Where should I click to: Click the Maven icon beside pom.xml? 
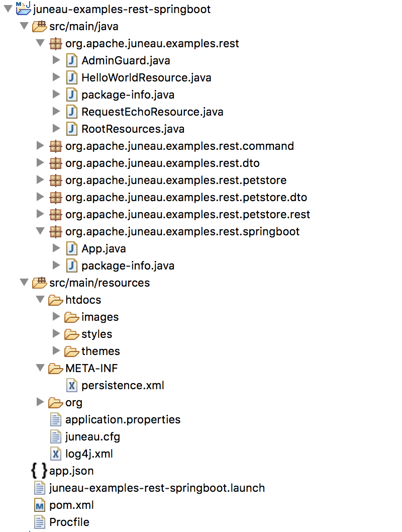(40, 505)
